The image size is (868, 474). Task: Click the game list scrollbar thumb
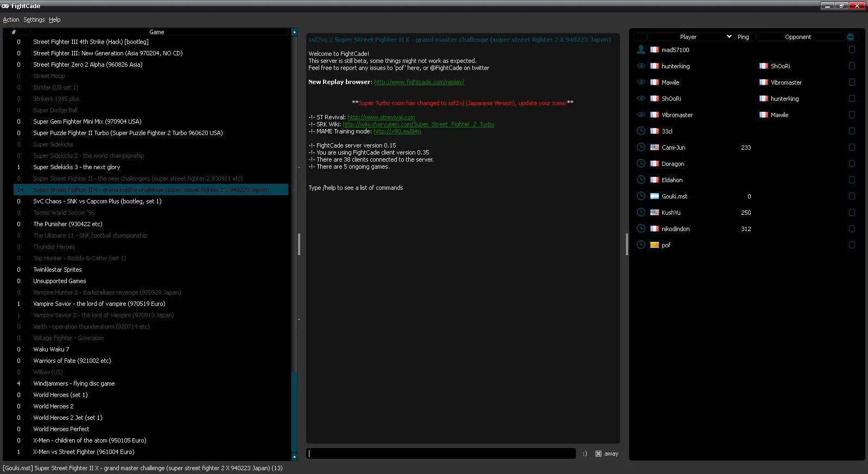tap(294, 411)
